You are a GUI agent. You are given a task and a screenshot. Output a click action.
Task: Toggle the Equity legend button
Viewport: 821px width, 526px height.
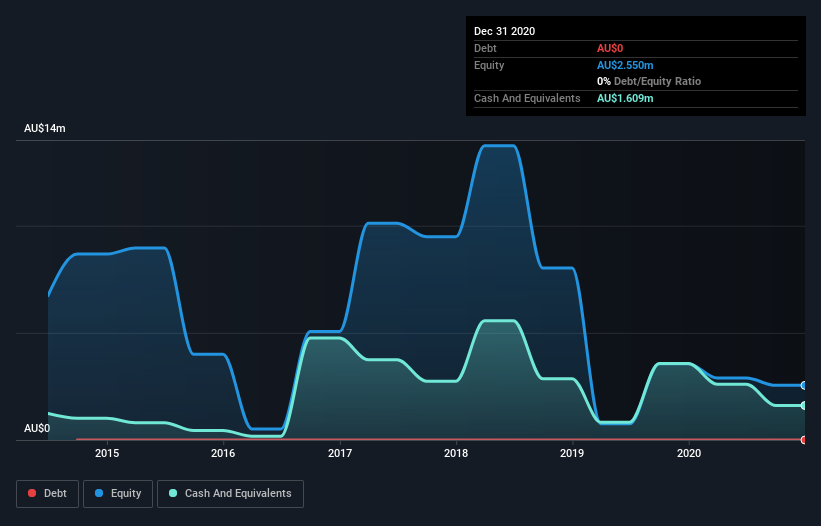118,494
